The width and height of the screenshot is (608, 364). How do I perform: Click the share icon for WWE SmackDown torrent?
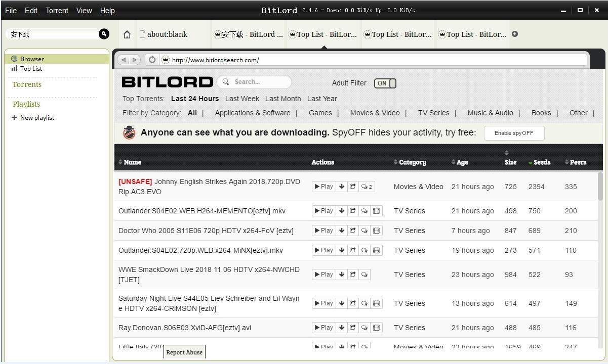(x=353, y=274)
